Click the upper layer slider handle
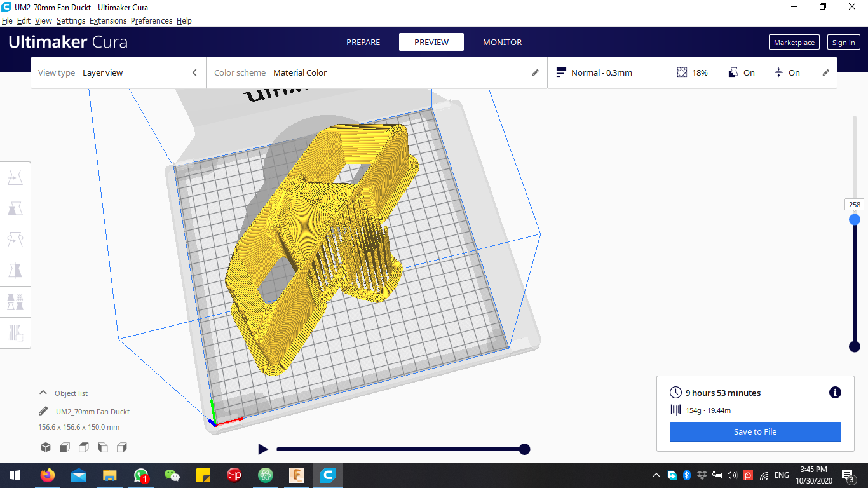Image resolution: width=868 pixels, height=488 pixels. click(855, 219)
